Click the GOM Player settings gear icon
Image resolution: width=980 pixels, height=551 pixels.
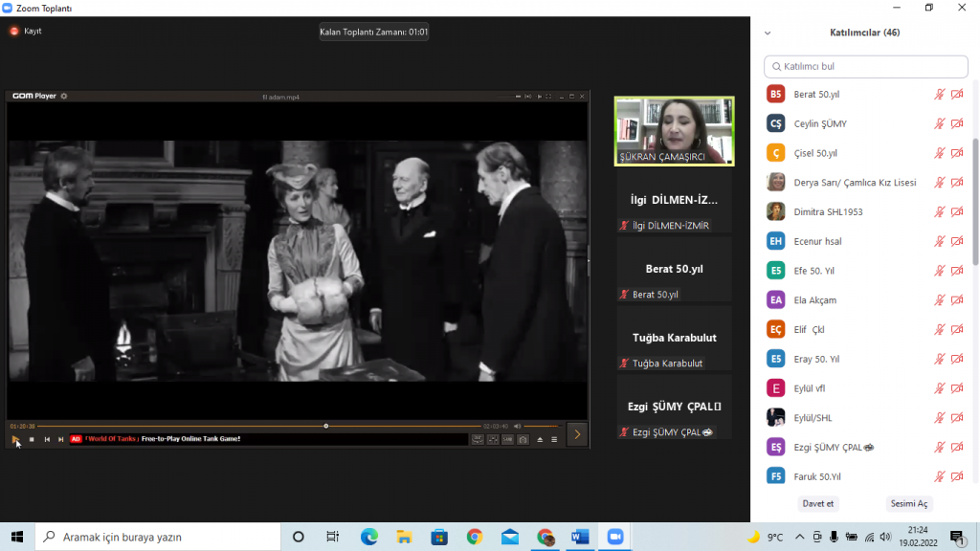[x=64, y=96]
